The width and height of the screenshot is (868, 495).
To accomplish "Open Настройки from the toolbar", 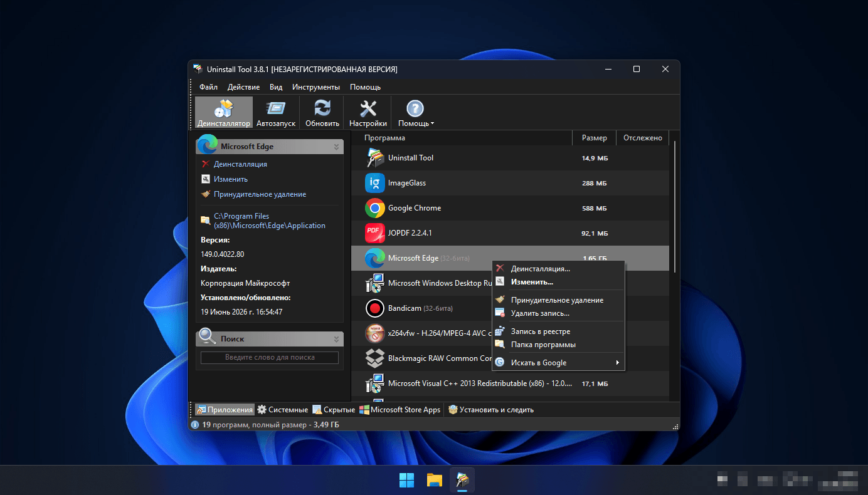I will pos(368,113).
